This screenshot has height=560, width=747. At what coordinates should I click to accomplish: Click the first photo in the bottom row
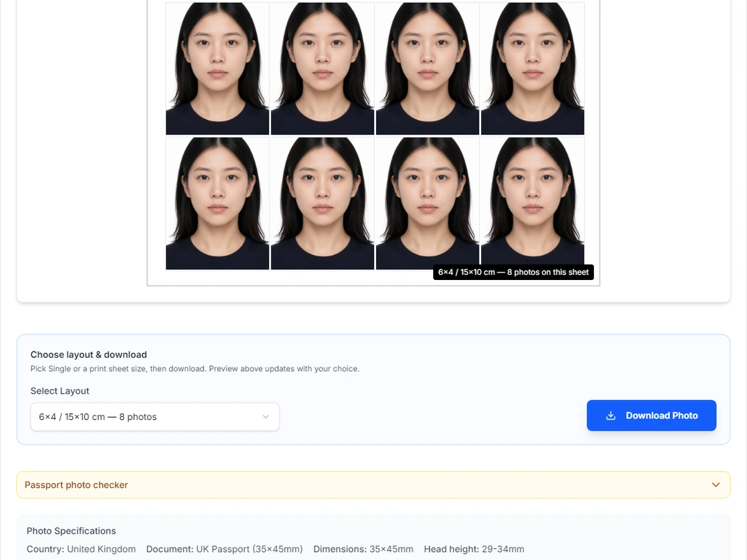tap(217, 203)
